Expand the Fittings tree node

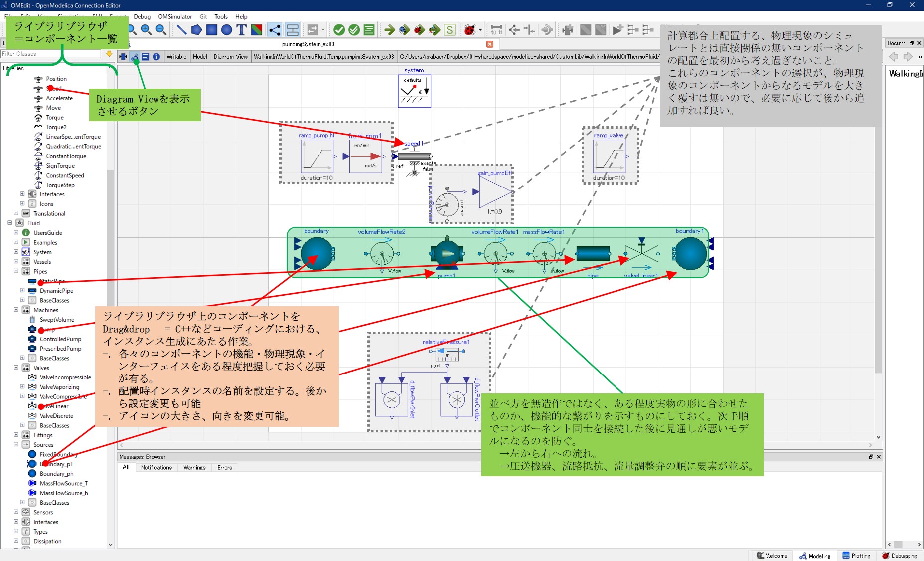tap(16, 435)
